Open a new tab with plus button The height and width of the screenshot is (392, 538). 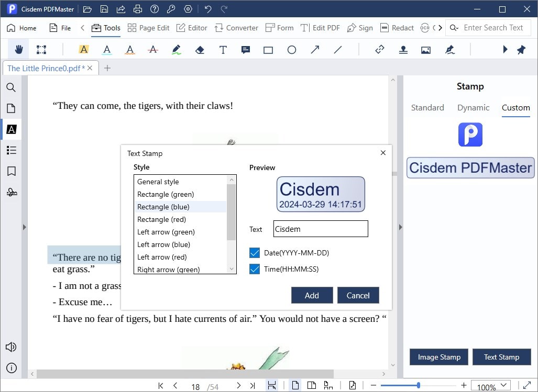click(107, 68)
